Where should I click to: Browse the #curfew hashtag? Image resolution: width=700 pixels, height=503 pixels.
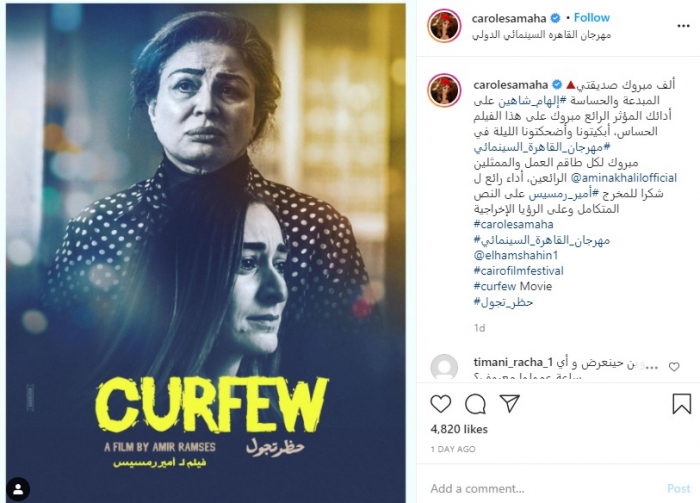pos(495,286)
